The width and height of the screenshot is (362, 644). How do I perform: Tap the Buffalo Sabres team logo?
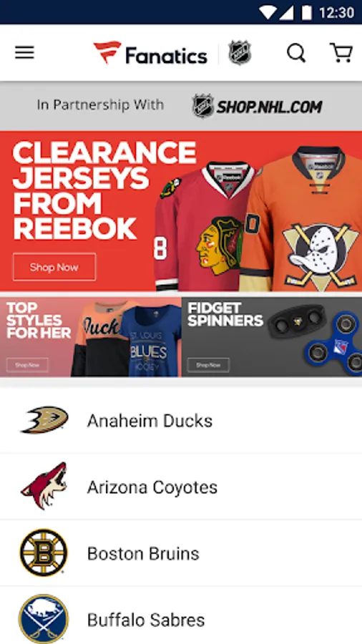click(x=44, y=619)
